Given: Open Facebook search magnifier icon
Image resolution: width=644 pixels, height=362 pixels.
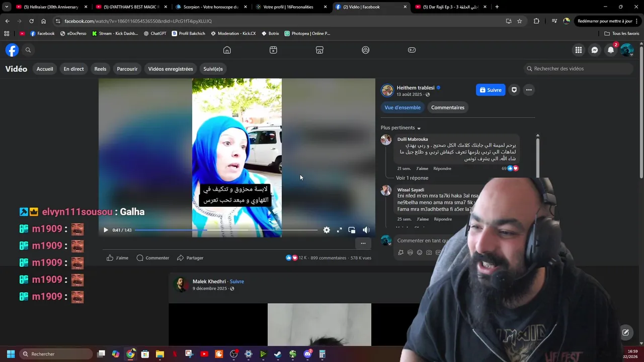Looking at the screenshot, I should 28,50.
